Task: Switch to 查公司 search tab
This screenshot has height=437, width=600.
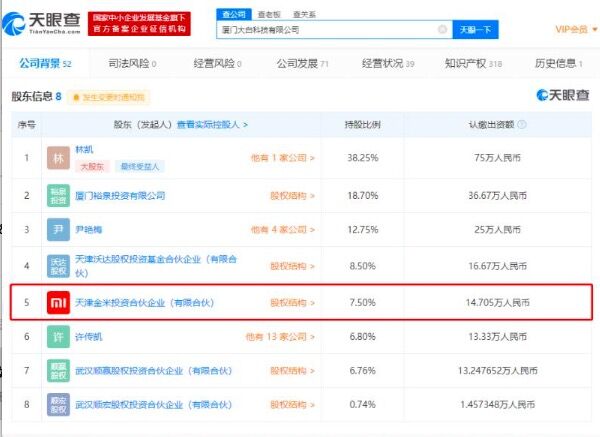Action: [234, 14]
